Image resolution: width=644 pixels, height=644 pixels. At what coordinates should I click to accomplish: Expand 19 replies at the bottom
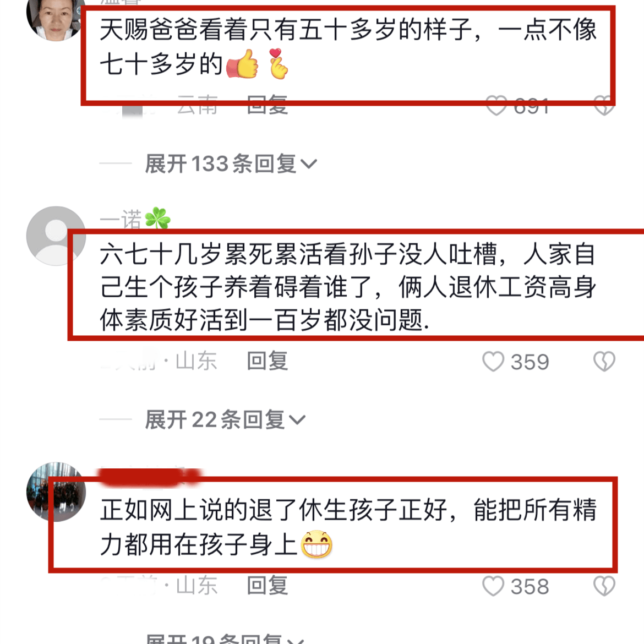tap(225, 638)
